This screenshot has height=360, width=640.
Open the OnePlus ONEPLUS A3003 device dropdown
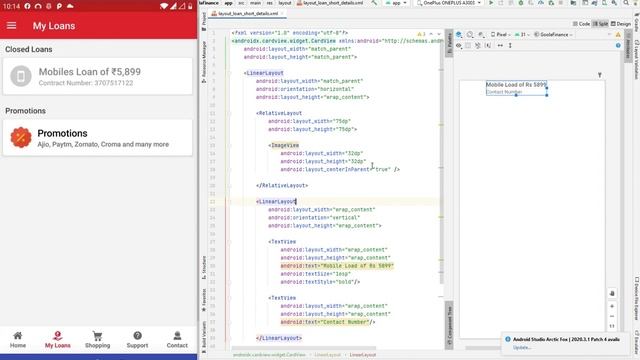[x=449, y=3]
